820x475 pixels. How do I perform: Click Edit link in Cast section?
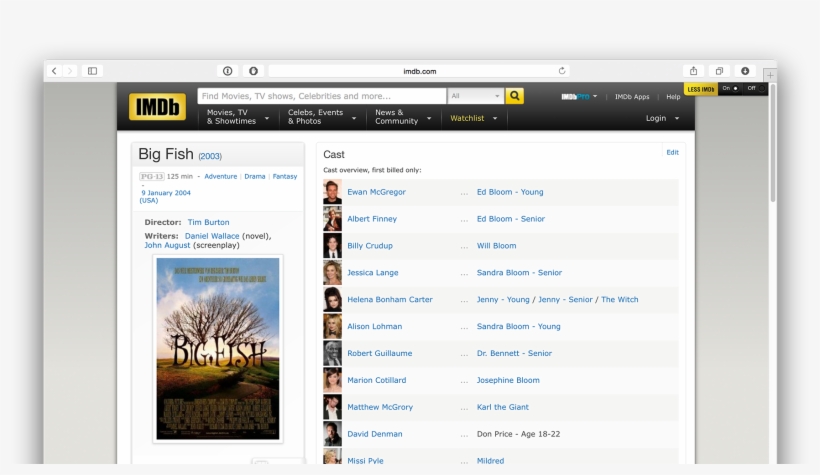672,152
